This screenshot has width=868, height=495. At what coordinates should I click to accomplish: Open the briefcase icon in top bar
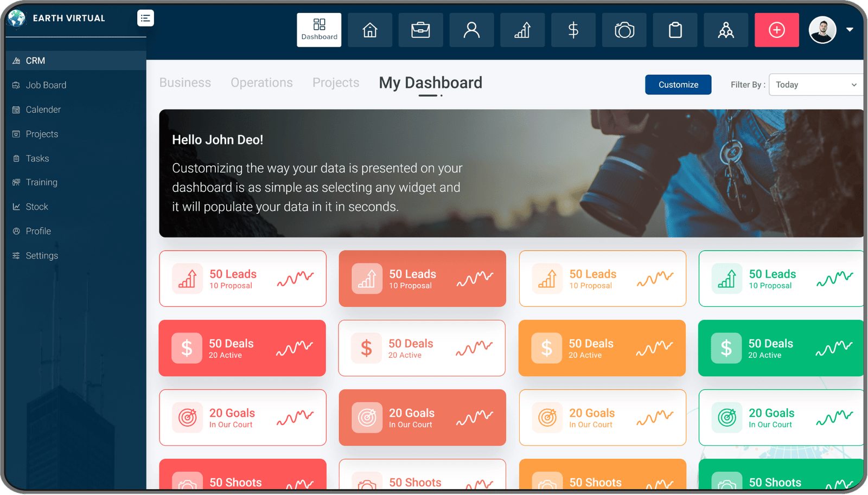click(x=420, y=30)
